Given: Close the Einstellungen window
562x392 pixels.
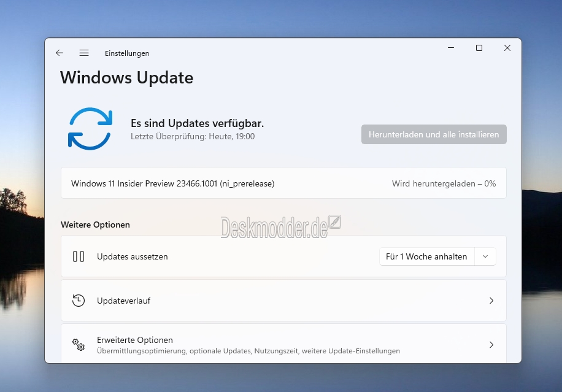Looking at the screenshot, I should point(507,48).
